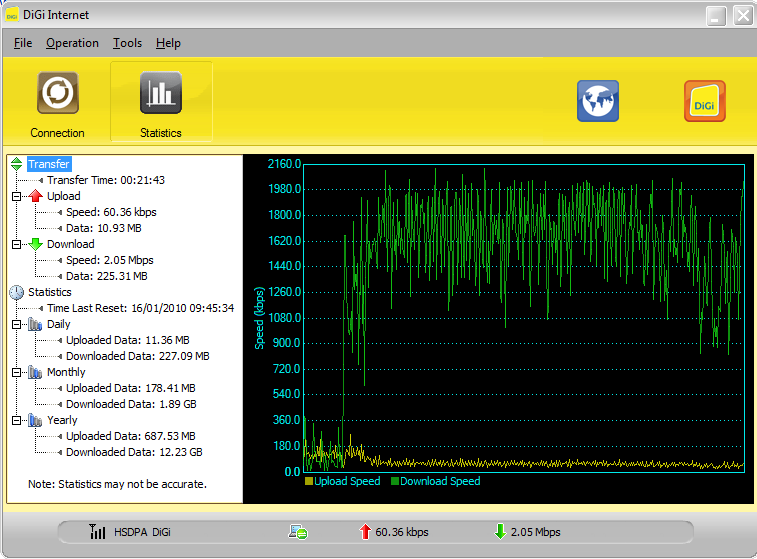Open the Operation menu
757x559 pixels.
click(x=72, y=43)
